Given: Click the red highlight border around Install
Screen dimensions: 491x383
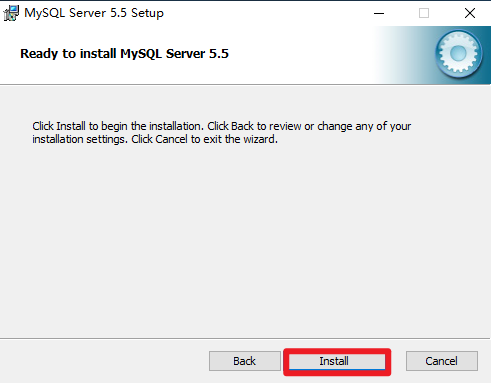Looking at the screenshot, I should [x=337, y=350].
